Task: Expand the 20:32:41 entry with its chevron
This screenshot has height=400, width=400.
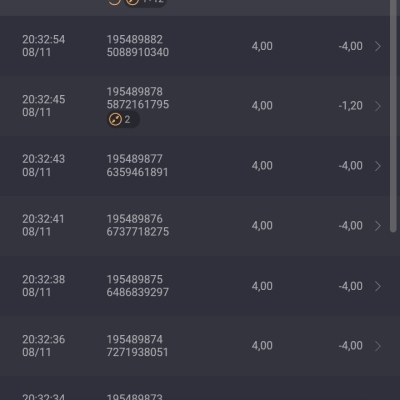Action: (378, 226)
